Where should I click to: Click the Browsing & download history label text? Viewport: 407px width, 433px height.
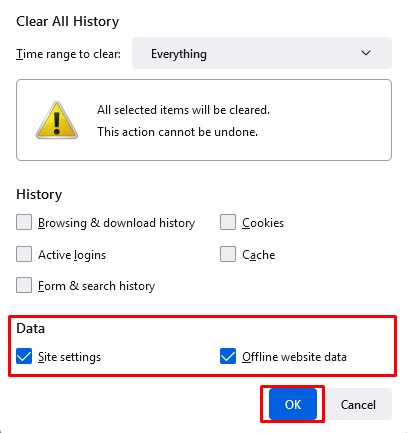[x=116, y=223]
